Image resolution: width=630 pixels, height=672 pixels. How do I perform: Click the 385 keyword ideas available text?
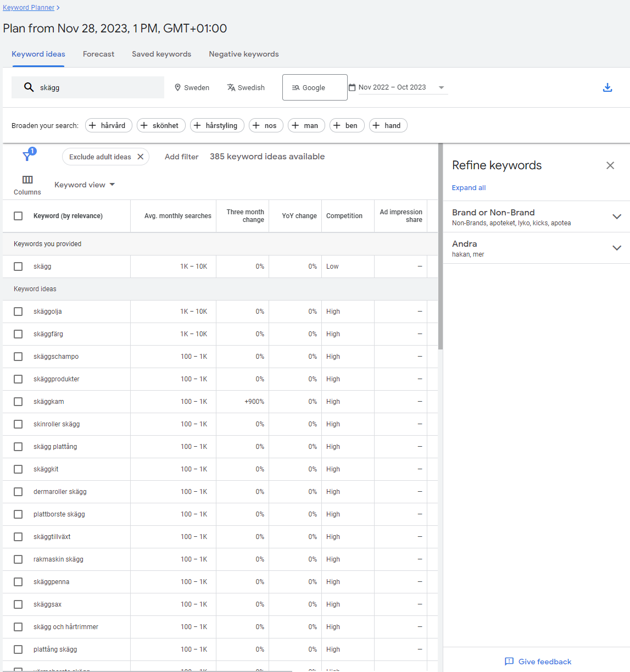tap(267, 157)
